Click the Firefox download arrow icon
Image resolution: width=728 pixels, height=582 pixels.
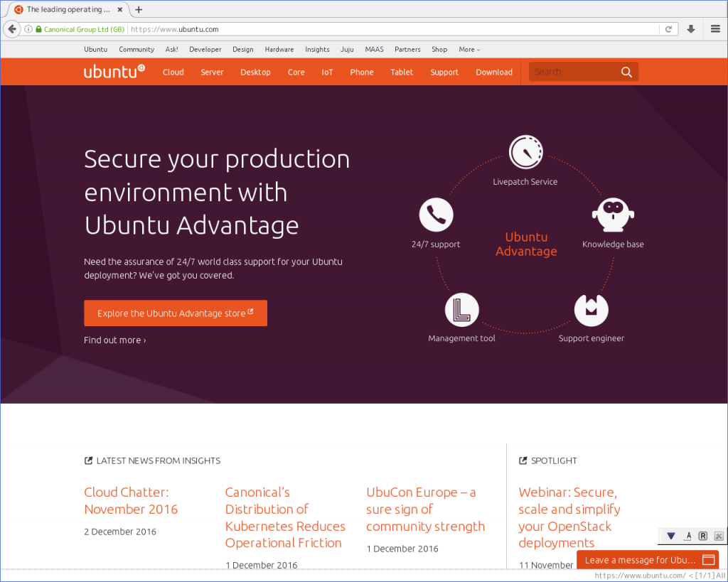click(690, 29)
